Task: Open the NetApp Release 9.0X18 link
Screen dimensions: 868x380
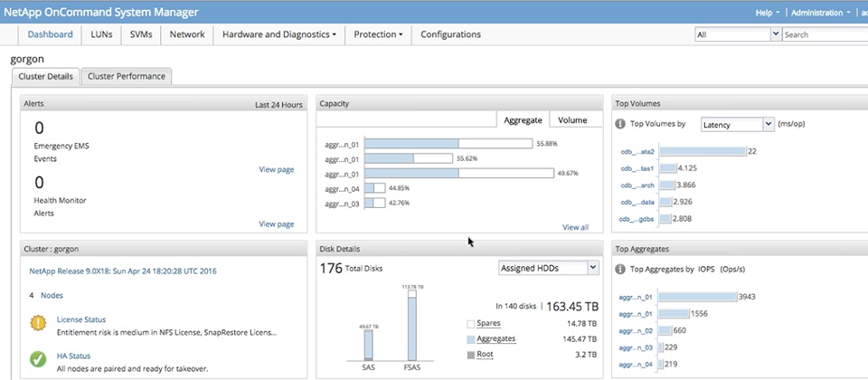Action: 123,271
